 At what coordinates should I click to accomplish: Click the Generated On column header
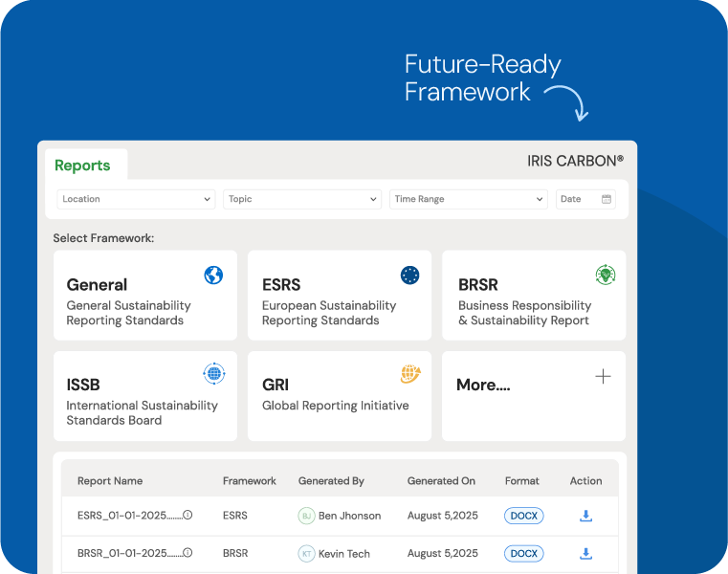coord(441,481)
